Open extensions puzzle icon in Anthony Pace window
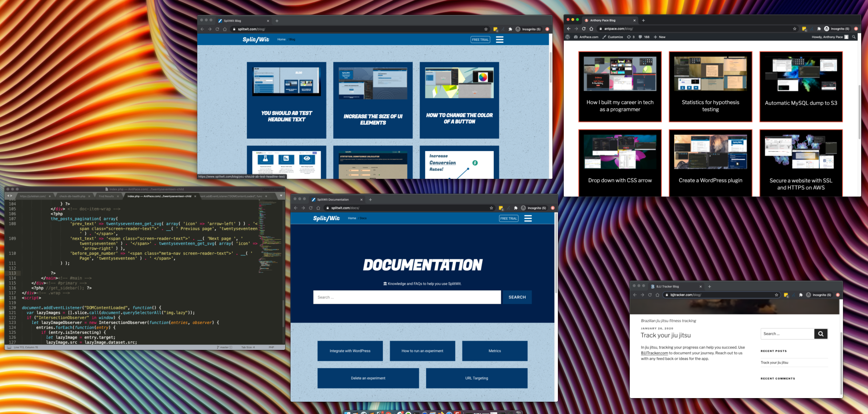The width and height of the screenshot is (868, 414). click(x=819, y=29)
